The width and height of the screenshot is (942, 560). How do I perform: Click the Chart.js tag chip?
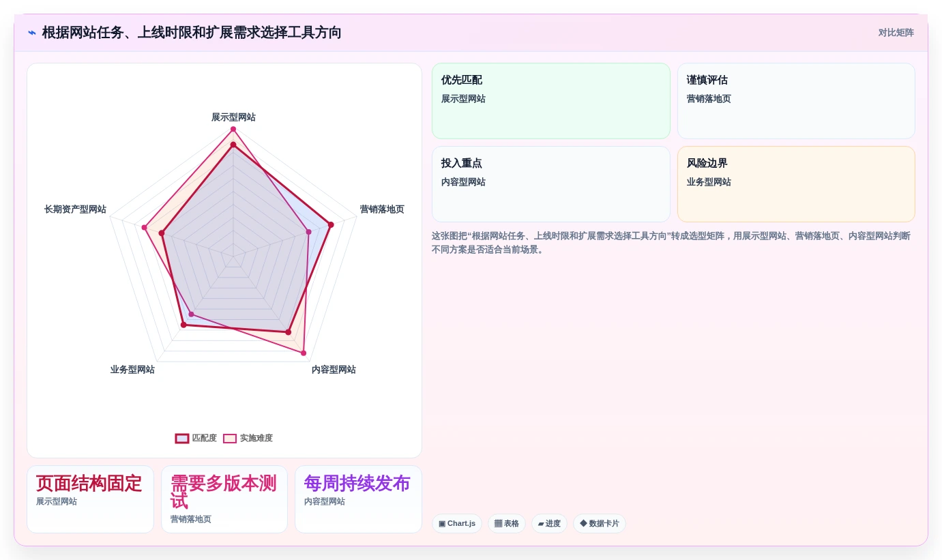[457, 523]
